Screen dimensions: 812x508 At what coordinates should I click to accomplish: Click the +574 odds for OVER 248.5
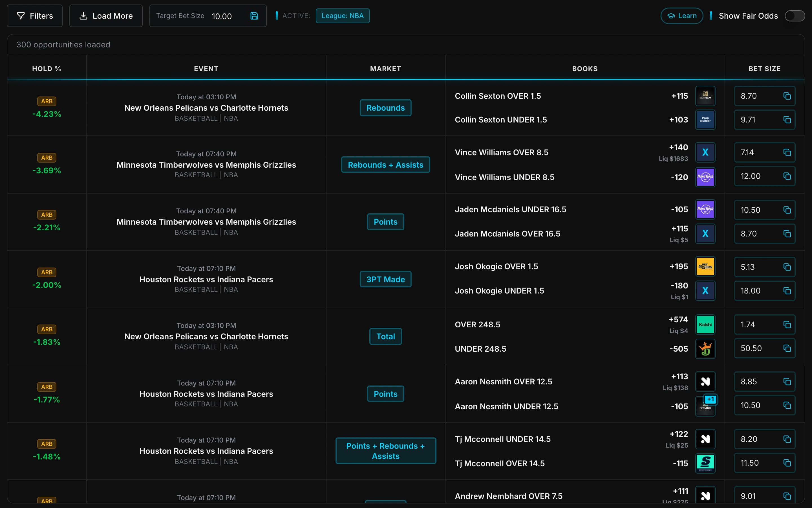pyautogui.click(x=678, y=319)
